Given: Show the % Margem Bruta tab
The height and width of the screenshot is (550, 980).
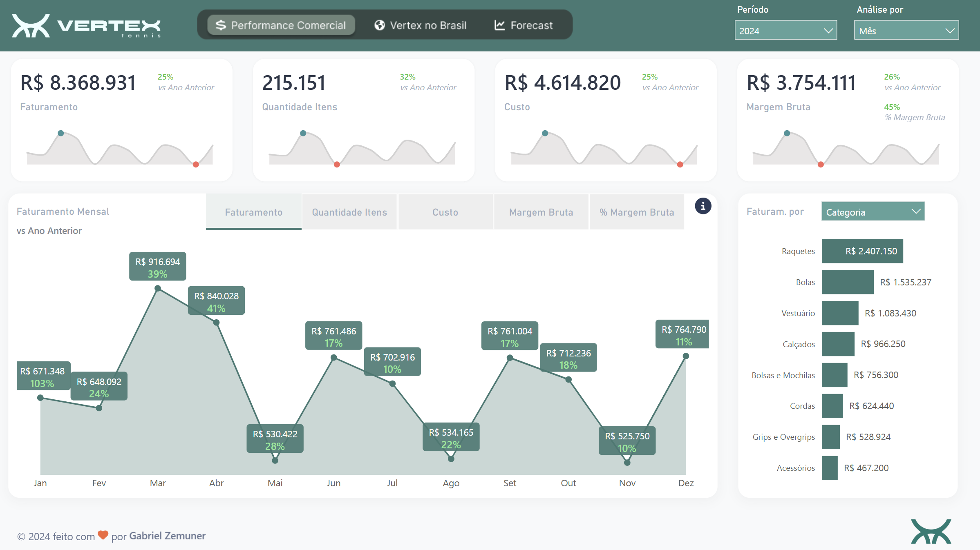Looking at the screenshot, I should pyautogui.click(x=637, y=212).
